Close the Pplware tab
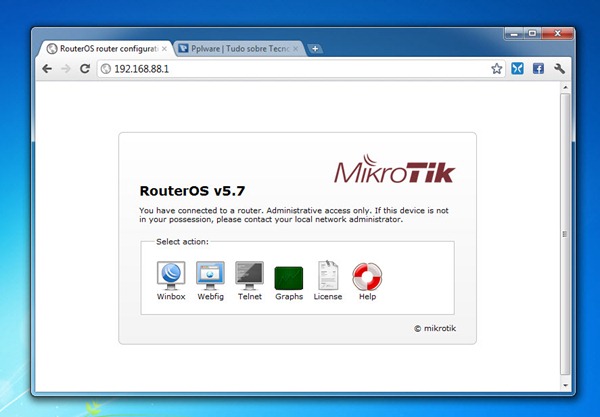This screenshot has width=600, height=417. click(x=295, y=49)
